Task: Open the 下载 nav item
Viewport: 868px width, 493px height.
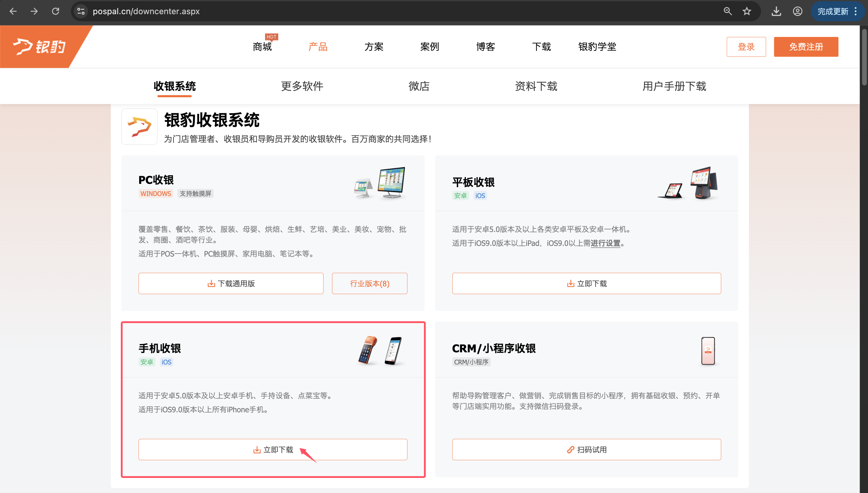Action: (x=542, y=47)
